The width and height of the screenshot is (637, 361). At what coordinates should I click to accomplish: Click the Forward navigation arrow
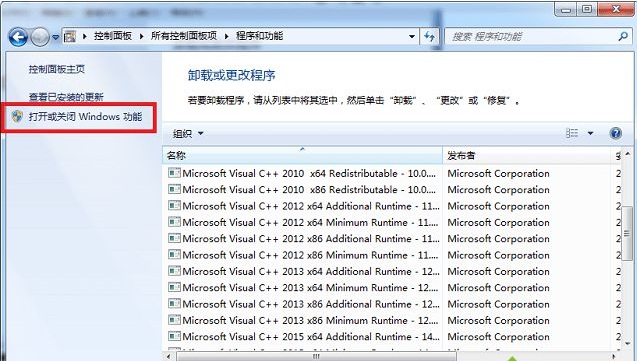40,37
